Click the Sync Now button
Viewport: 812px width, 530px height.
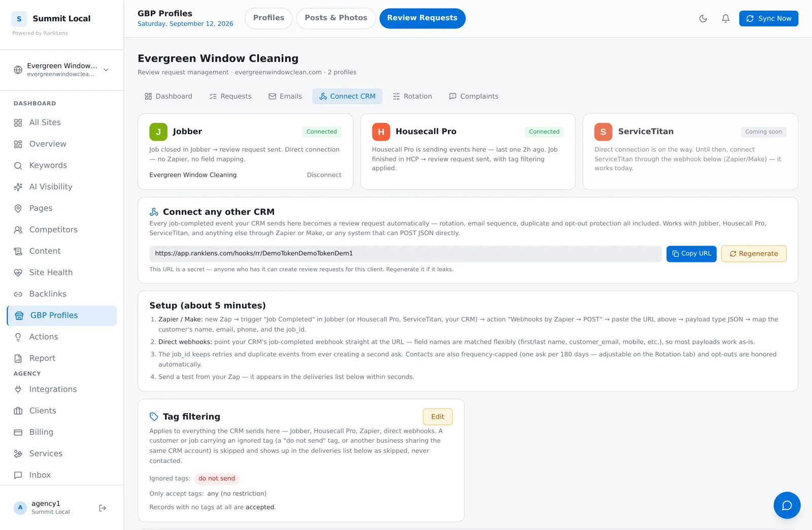(768, 18)
